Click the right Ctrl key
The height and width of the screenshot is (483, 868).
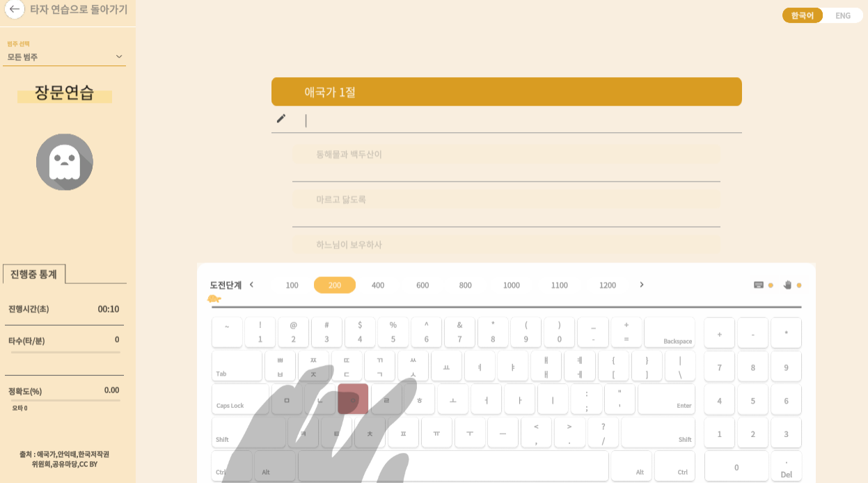tap(674, 466)
